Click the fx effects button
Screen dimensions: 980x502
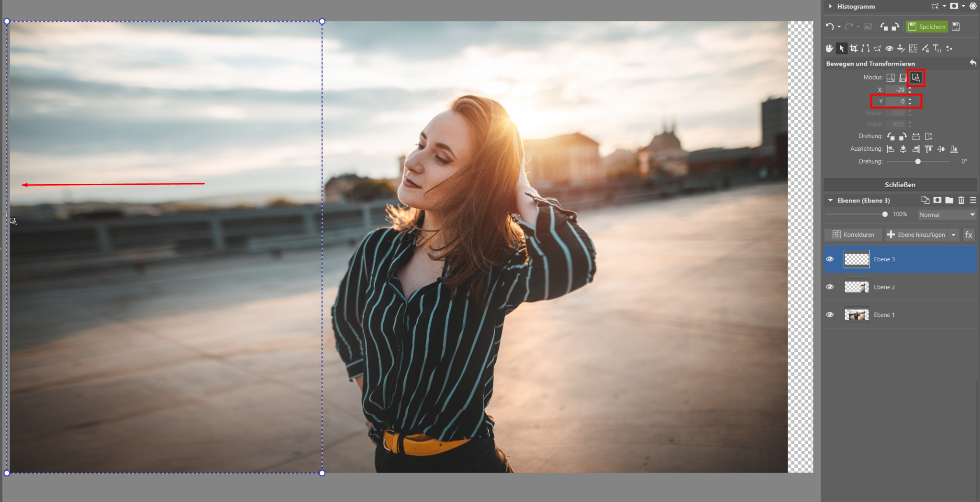pyautogui.click(x=969, y=234)
